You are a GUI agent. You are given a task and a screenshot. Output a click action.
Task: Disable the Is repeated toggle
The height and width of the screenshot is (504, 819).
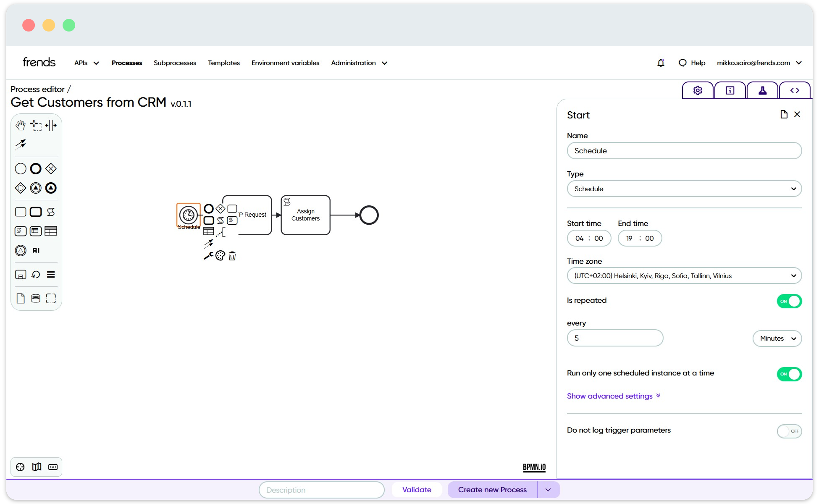(x=789, y=301)
